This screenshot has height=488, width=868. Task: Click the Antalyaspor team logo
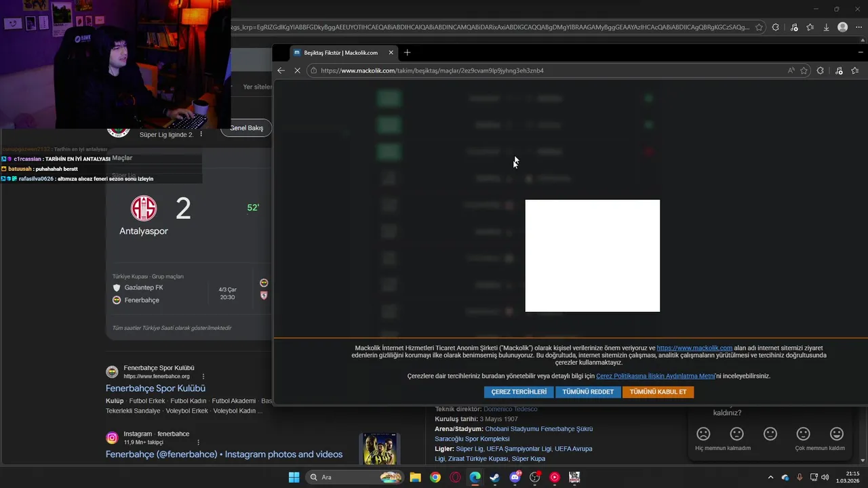pyautogui.click(x=144, y=208)
